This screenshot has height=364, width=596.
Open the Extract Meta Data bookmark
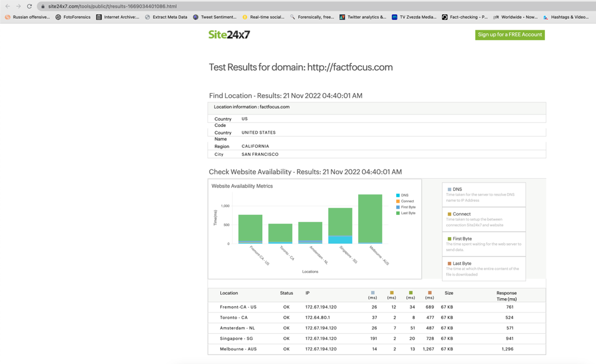(166, 17)
